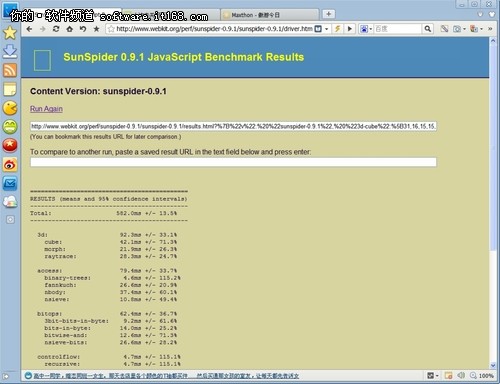Click the status bar news headline link

pos(166,376)
